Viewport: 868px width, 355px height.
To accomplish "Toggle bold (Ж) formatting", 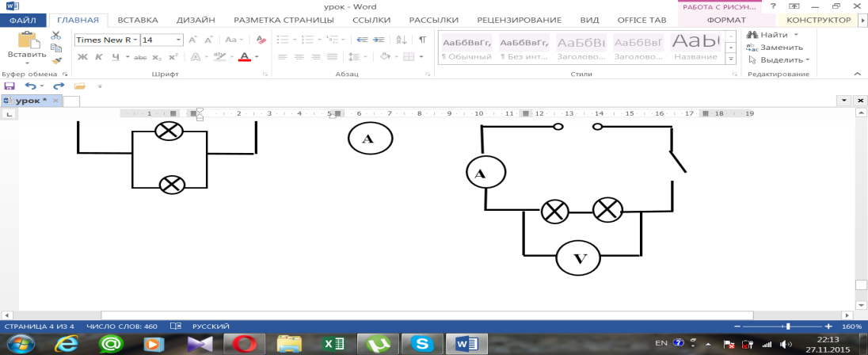I will coord(82,57).
